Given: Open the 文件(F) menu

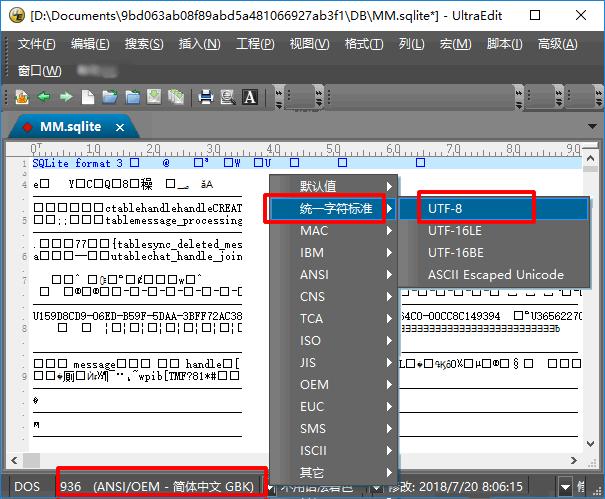Looking at the screenshot, I should click(37, 44).
